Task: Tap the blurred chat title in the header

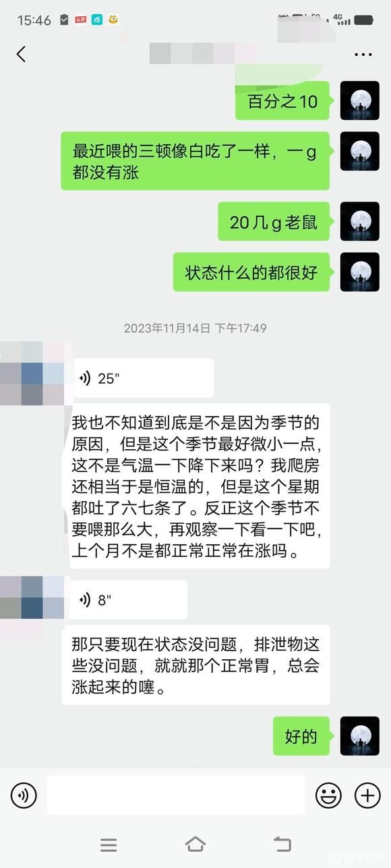Action: pyautogui.click(x=202, y=53)
